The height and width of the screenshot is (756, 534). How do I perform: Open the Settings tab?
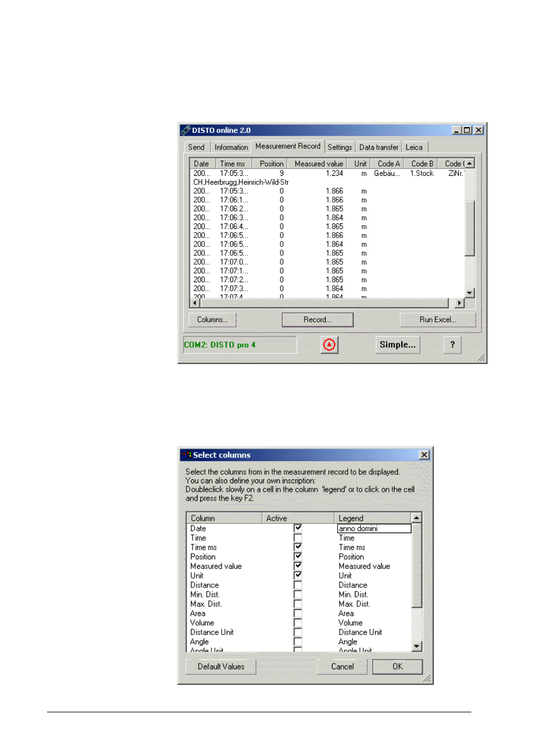pyautogui.click(x=340, y=147)
